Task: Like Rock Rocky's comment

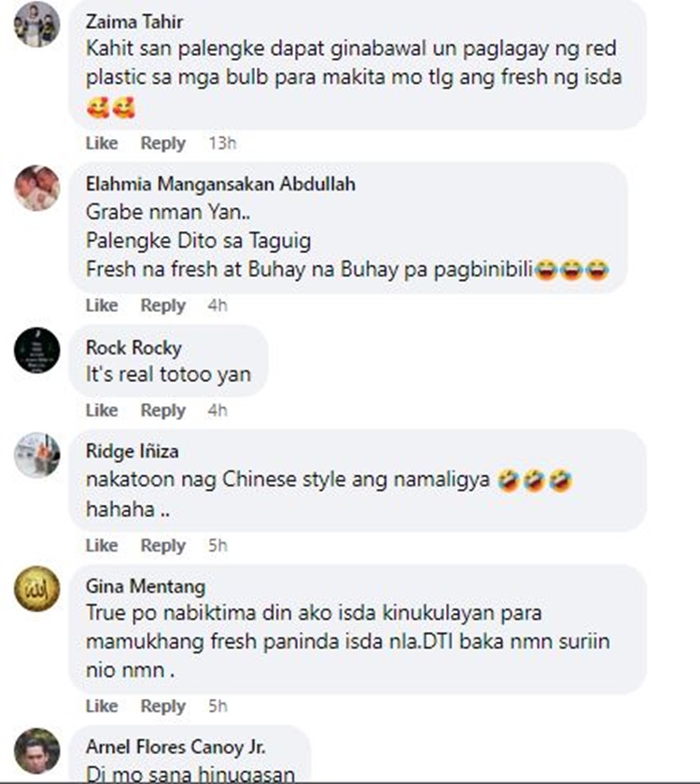Action: point(102,410)
